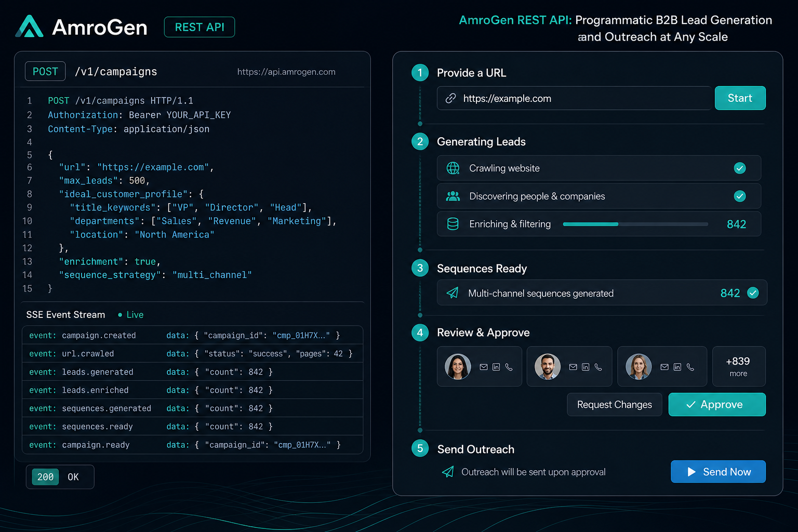Click email icon on first lead card
Viewport: 798px width, 532px height.
pos(484,367)
